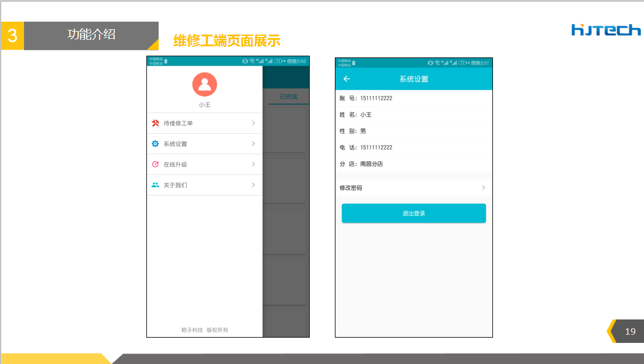This screenshot has width=644, height=364.
Task: Click the HJTECH logo
Action: 605,30
